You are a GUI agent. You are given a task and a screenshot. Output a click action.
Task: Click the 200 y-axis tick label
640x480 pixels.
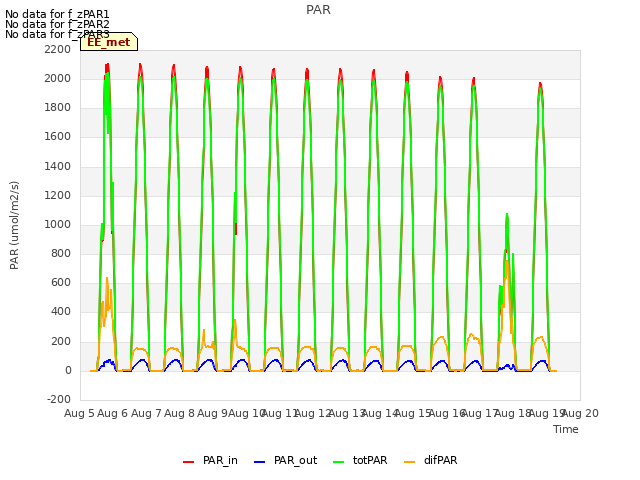[61, 342]
